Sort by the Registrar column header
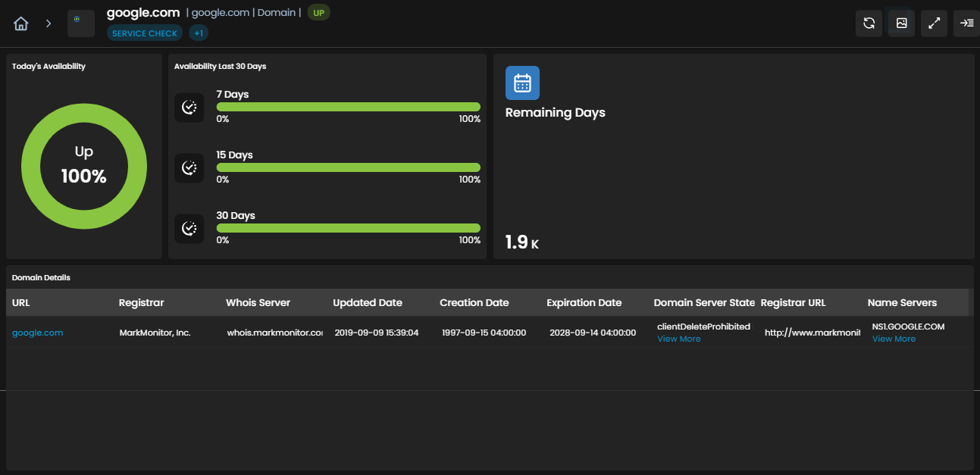The height and width of the screenshot is (475, 980). [x=141, y=302]
